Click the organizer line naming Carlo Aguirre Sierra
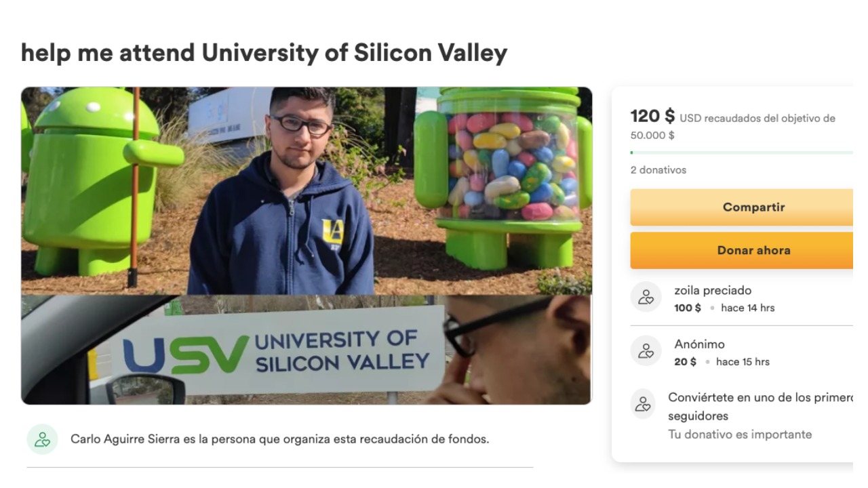Viewport: 868px width, 488px height. coord(279,439)
